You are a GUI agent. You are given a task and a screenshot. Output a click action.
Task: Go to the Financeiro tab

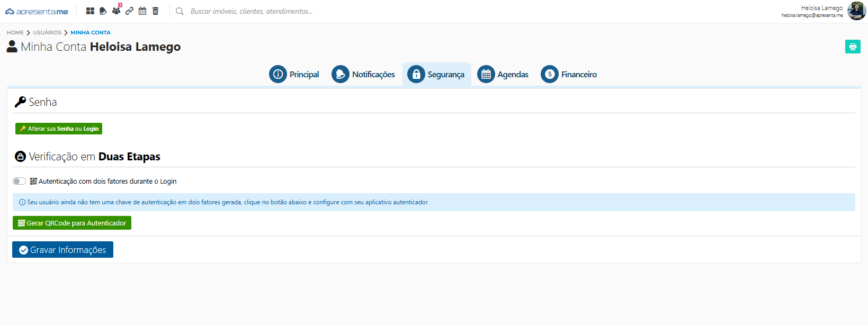569,75
